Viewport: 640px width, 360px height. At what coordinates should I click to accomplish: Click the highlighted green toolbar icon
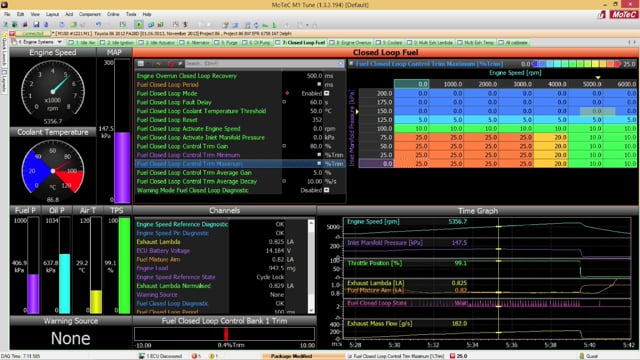point(139,25)
